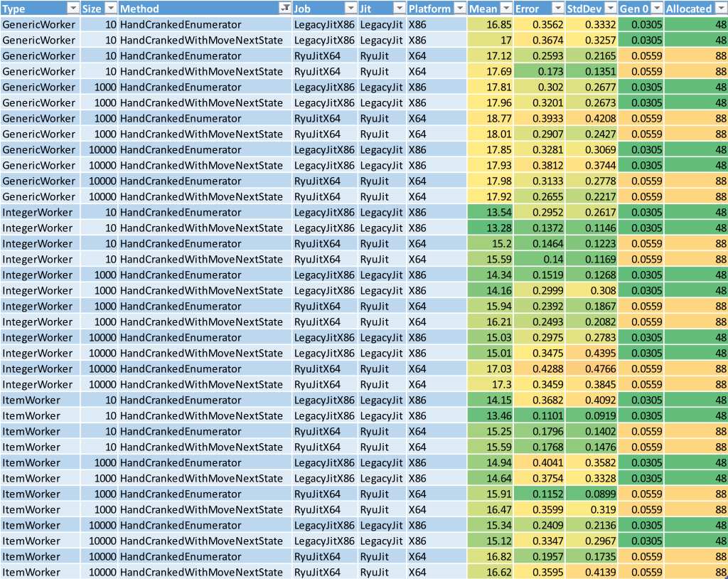Image resolution: width=728 pixels, height=579 pixels.
Task: Click the Error value 0.1101
Action: click(x=548, y=416)
